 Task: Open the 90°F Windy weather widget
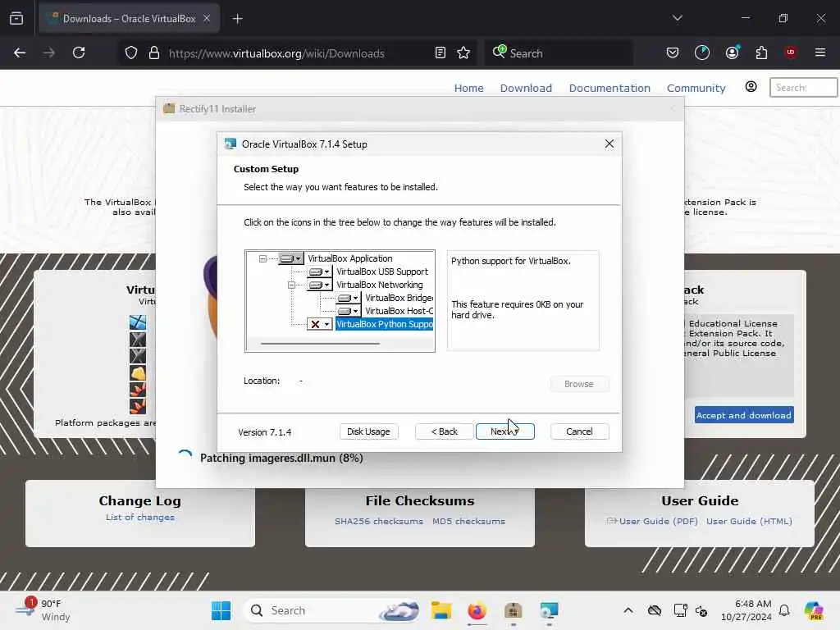[x=44, y=610]
